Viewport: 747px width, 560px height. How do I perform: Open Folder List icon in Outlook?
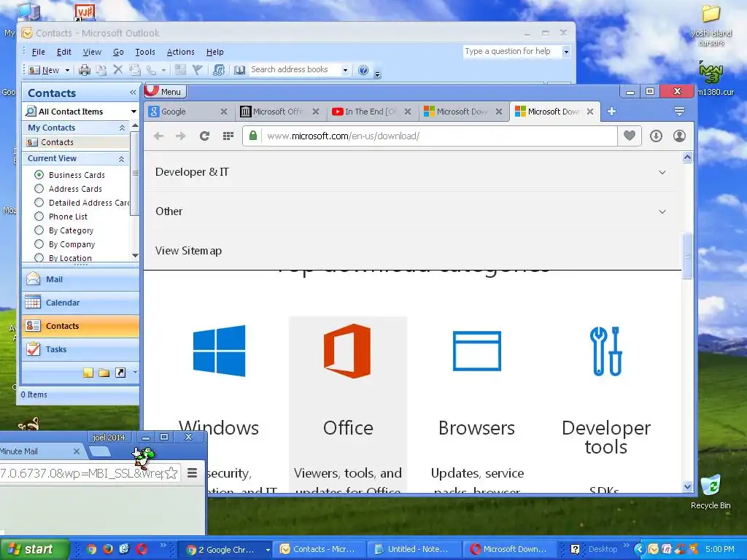tap(104, 373)
